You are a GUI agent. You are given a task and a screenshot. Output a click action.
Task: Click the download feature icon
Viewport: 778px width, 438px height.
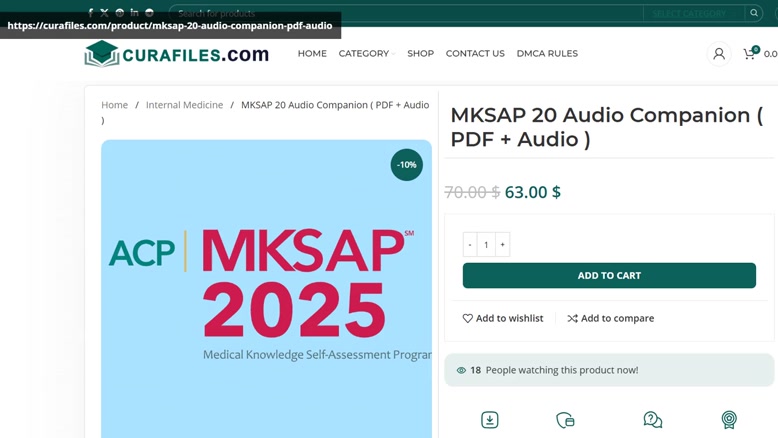[x=490, y=420]
